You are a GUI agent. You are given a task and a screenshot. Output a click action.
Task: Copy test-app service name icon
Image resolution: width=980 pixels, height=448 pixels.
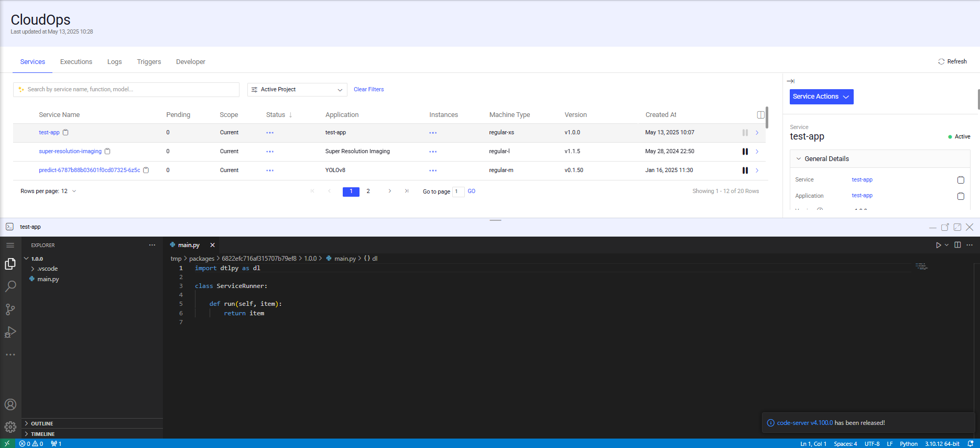66,132
